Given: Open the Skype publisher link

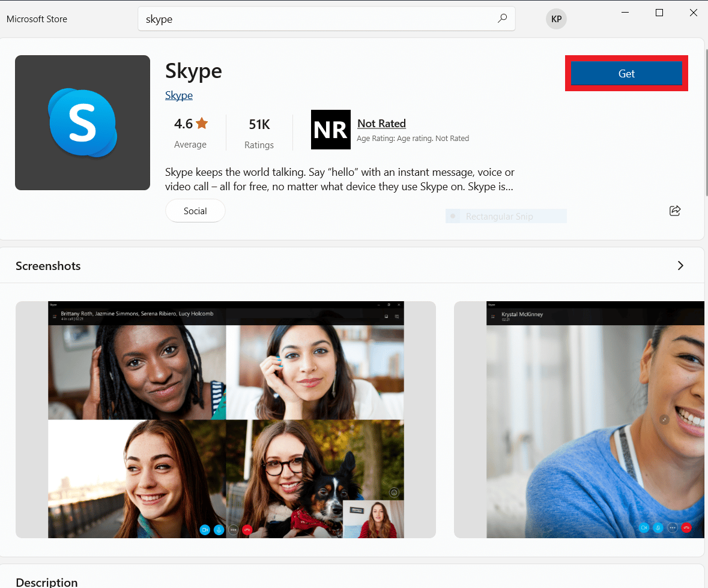Looking at the screenshot, I should point(179,95).
